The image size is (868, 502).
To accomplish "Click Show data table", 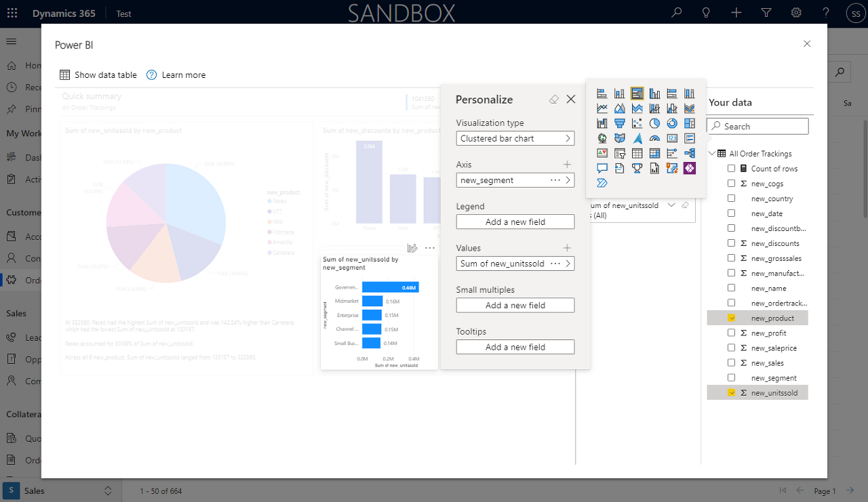I will coord(98,75).
